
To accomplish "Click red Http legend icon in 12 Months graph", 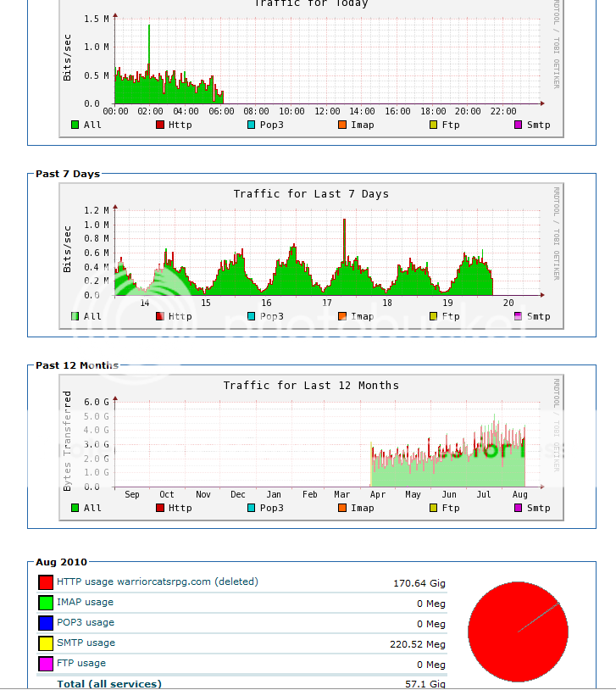I will (160, 508).
